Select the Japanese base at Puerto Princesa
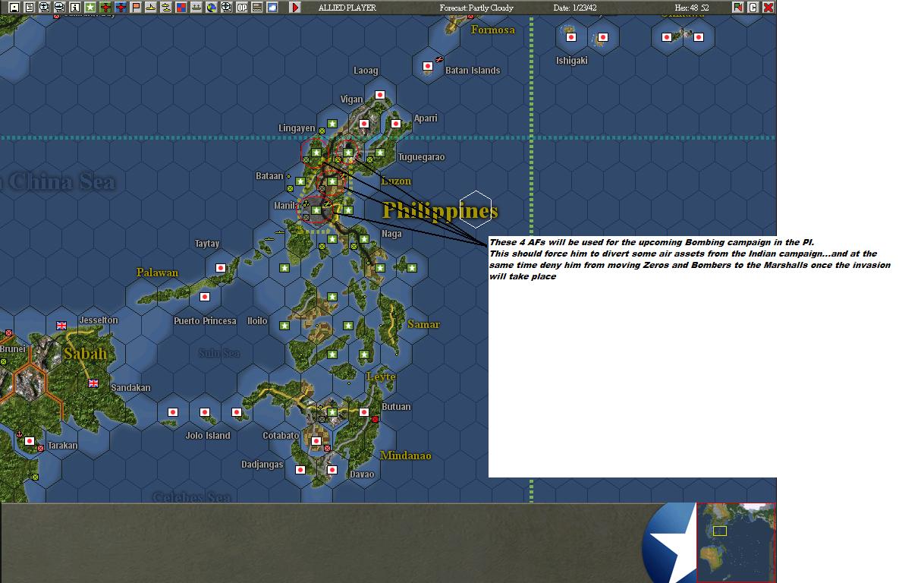 click(x=205, y=297)
